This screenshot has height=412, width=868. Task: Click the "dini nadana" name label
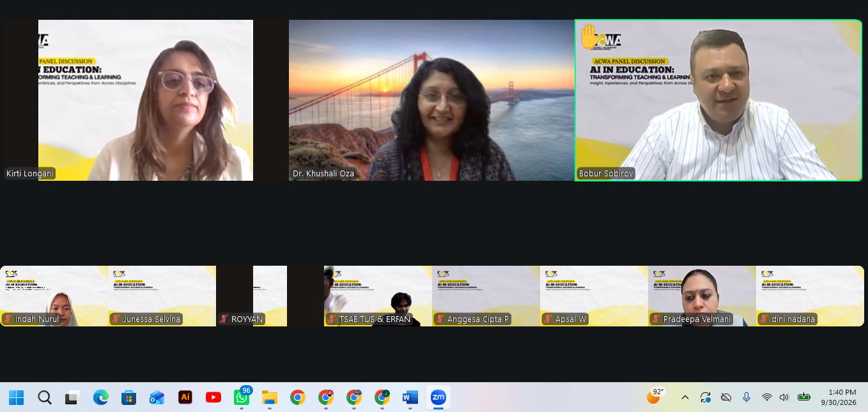(793, 319)
